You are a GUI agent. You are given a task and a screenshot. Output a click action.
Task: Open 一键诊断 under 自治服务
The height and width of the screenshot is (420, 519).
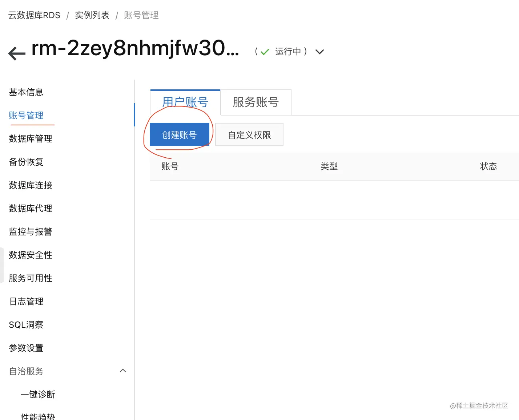pos(38,395)
